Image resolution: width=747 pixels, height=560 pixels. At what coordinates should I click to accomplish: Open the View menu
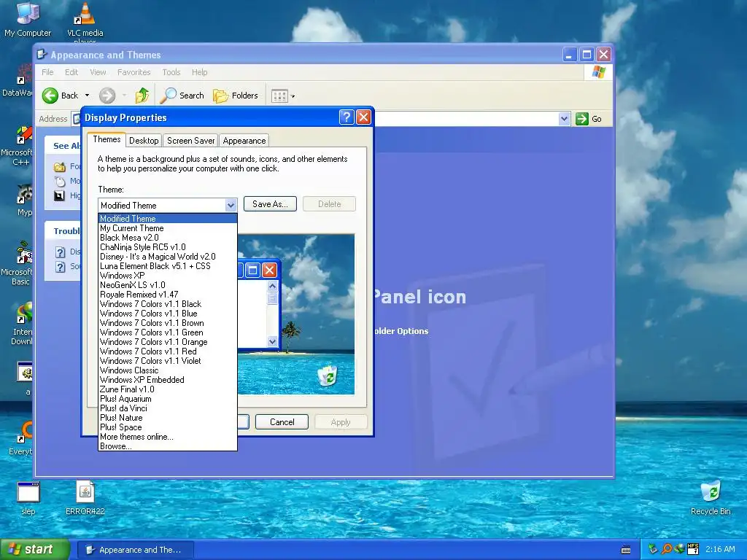[x=98, y=72]
